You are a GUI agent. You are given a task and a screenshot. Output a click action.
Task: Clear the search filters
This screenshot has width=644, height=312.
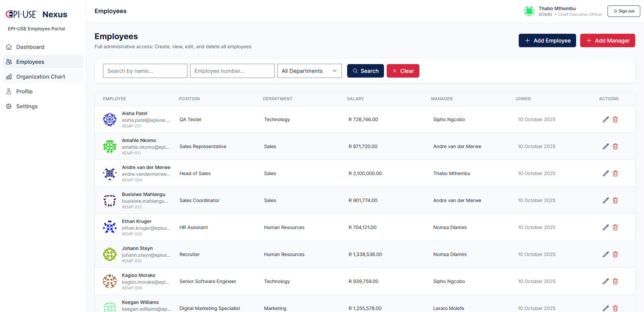[403, 71]
